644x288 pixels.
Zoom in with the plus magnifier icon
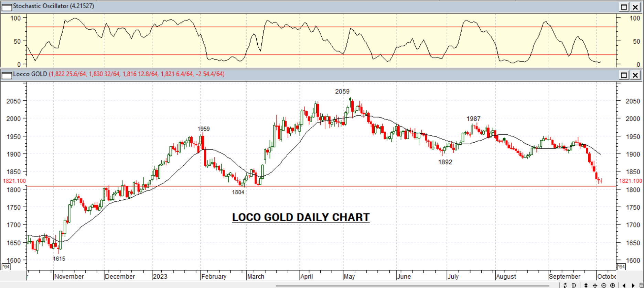point(613,285)
